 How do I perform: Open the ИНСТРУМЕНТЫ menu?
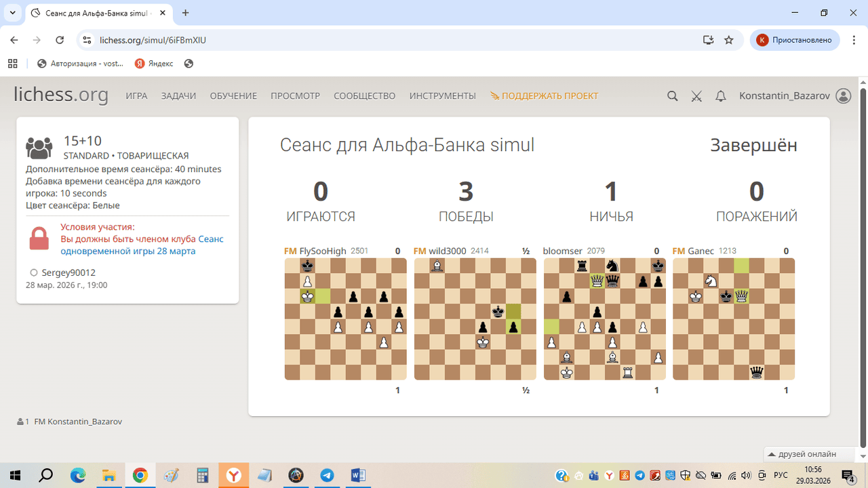click(442, 96)
